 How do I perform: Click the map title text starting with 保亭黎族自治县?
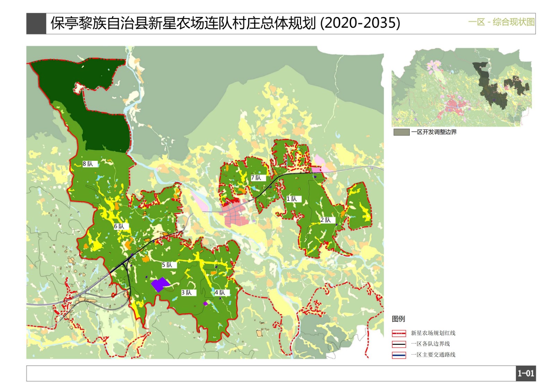click(225, 23)
